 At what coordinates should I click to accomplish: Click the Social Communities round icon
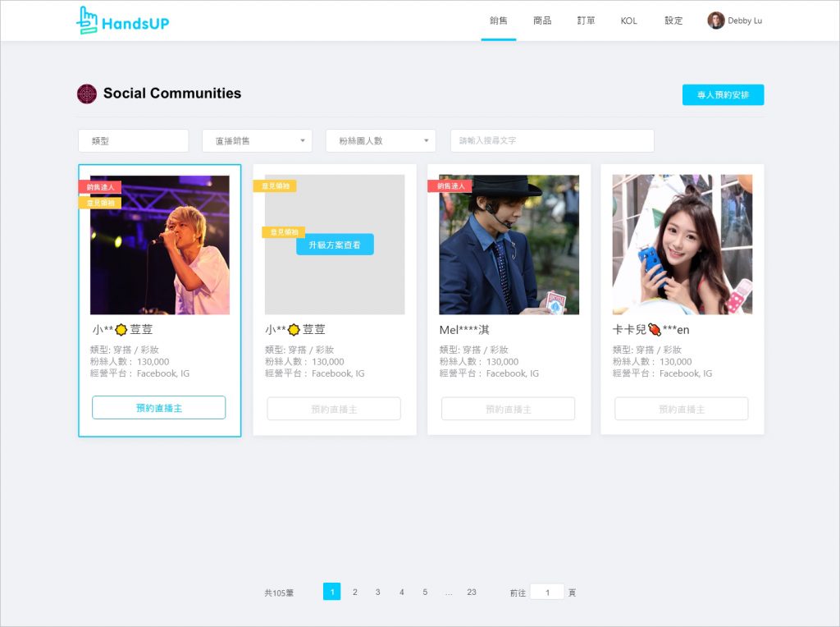point(87,94)
